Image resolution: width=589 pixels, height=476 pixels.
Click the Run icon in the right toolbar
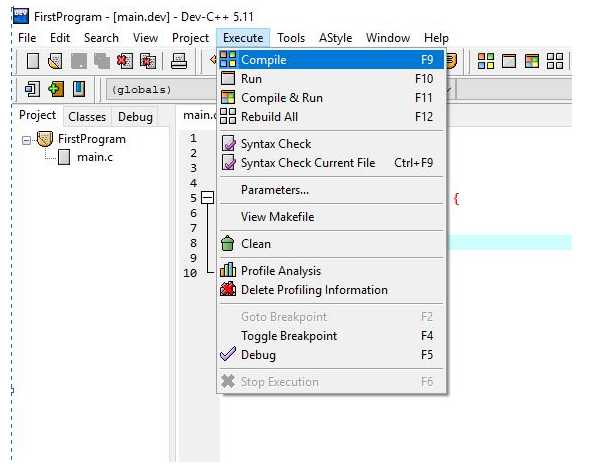click(509, 61)
